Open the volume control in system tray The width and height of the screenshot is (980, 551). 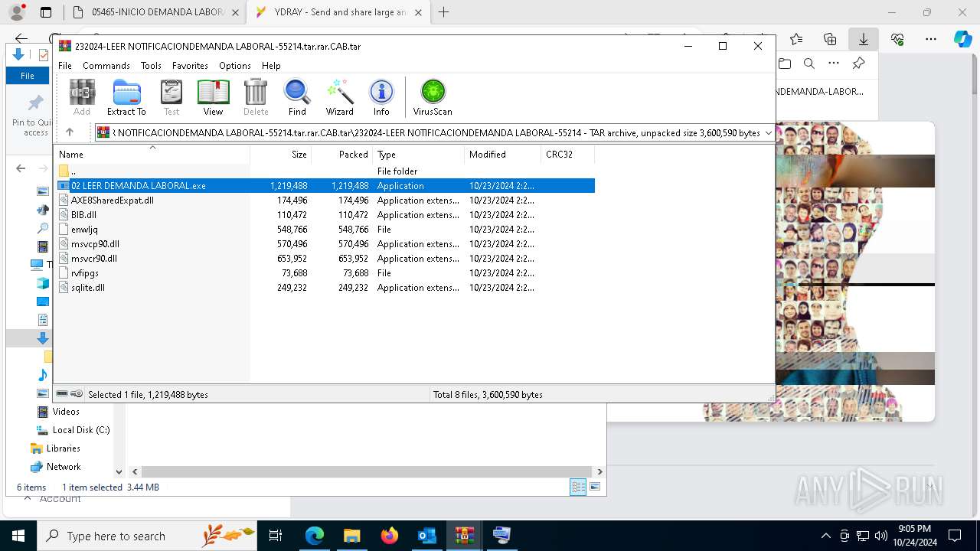click(x=881, y=536)
